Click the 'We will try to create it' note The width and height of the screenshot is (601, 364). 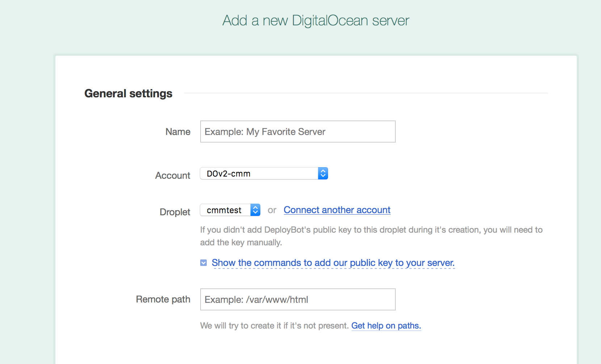[x=274, y=326]
